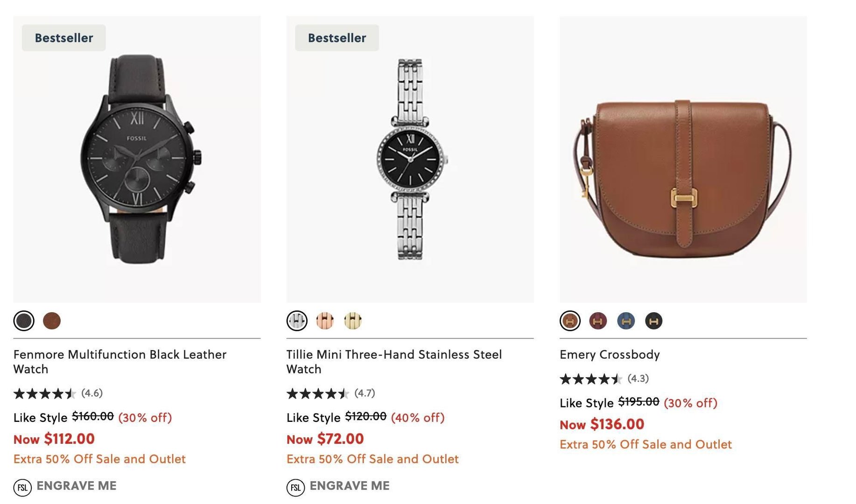Click the FSL engrave icon under Fenmore watch
This screenshot has height=504, width=856.
click(x=22, y=488)
